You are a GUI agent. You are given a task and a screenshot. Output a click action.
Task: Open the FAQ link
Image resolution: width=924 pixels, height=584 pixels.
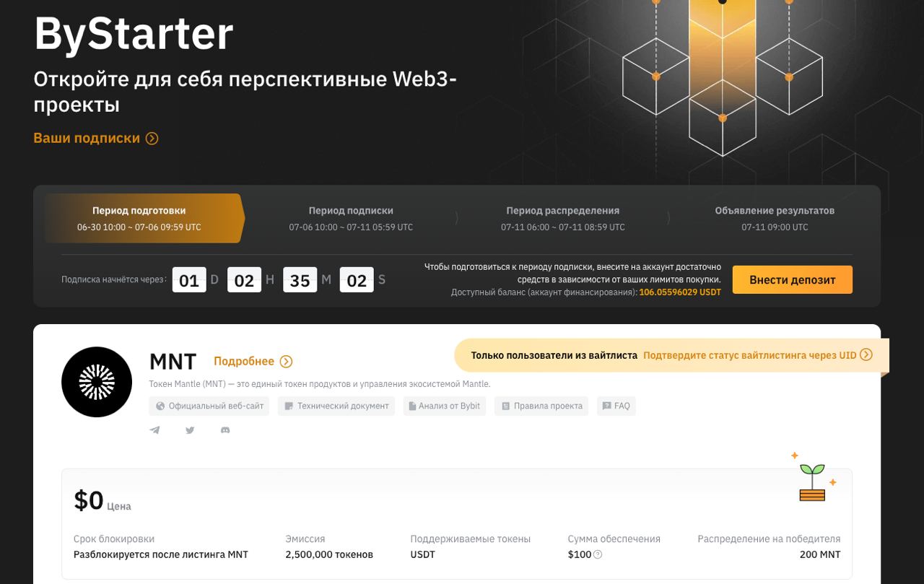click(x=616, y=406)
